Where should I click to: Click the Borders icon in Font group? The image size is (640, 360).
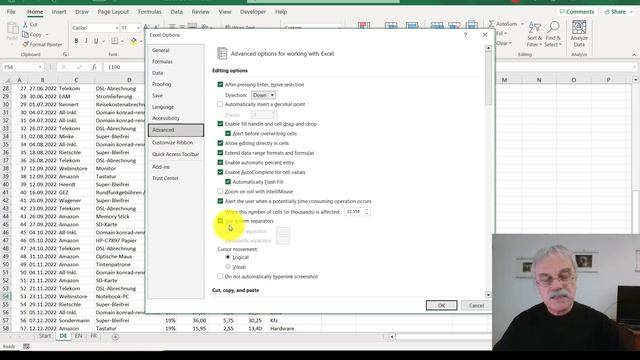point(115,41)
